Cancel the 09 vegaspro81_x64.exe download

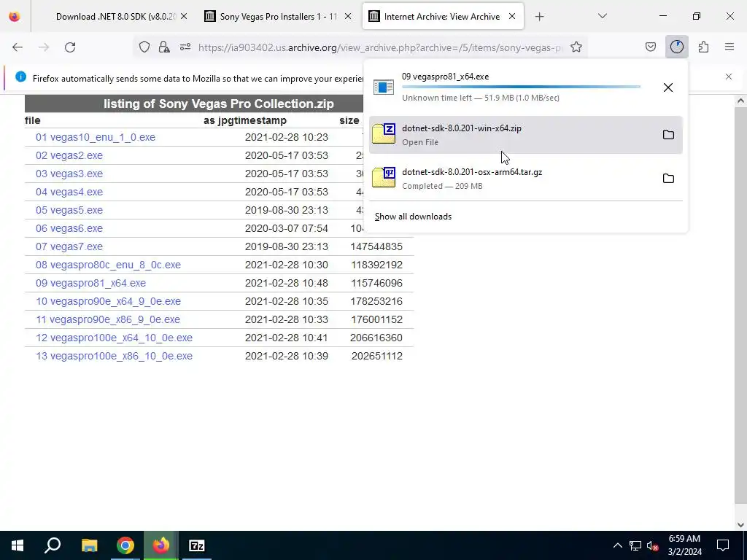(x=668, y=87)
